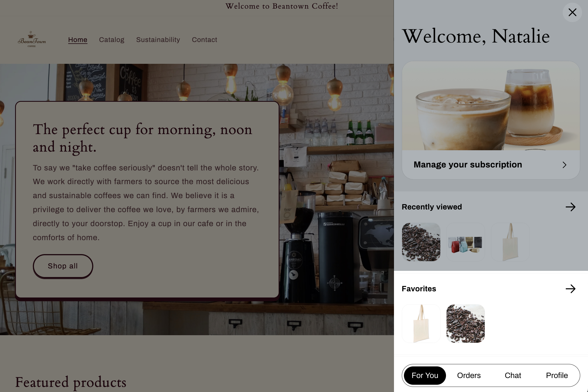Close the welcome sidebar panel
The height and width of the screenshot is (392, 588).
[x=572, y=12]
